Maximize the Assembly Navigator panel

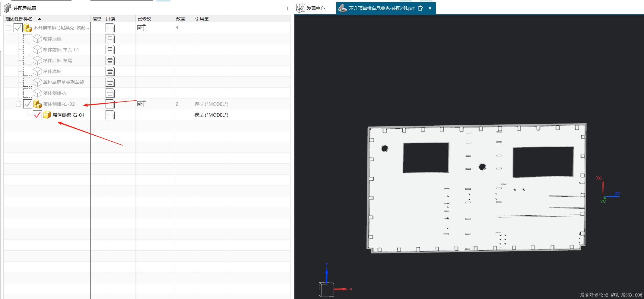[x=286, y=8]
